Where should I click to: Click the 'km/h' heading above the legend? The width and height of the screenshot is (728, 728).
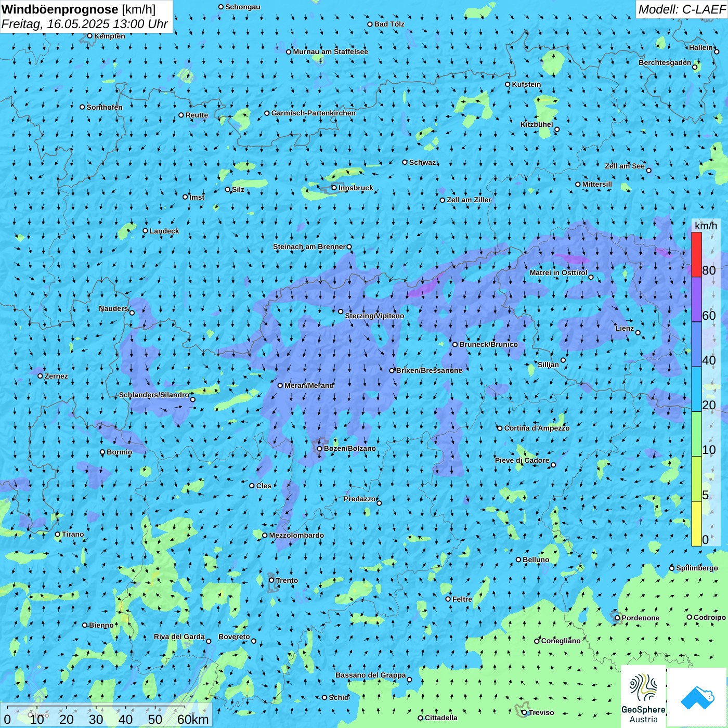pyautogui.click(x=706, y=225)
